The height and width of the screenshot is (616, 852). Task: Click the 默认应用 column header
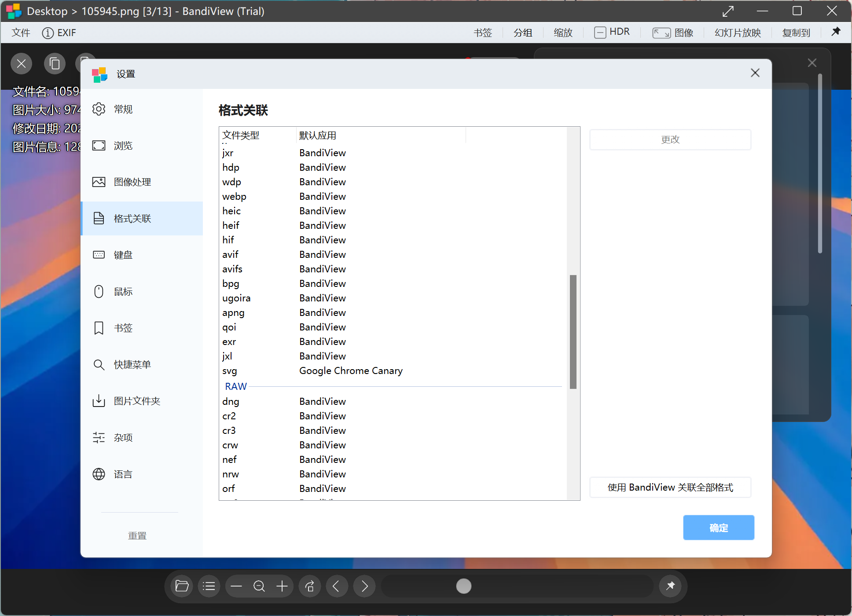(x=381, y=136)
